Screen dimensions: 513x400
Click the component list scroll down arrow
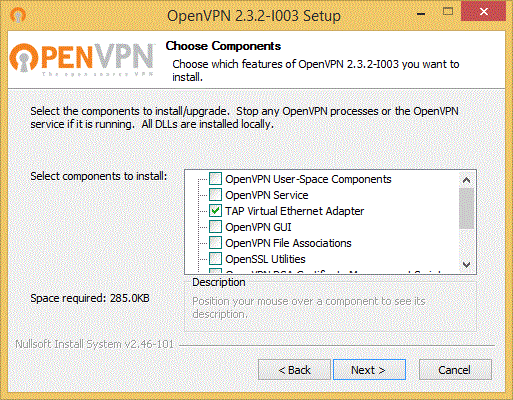(x=466, y=265)
